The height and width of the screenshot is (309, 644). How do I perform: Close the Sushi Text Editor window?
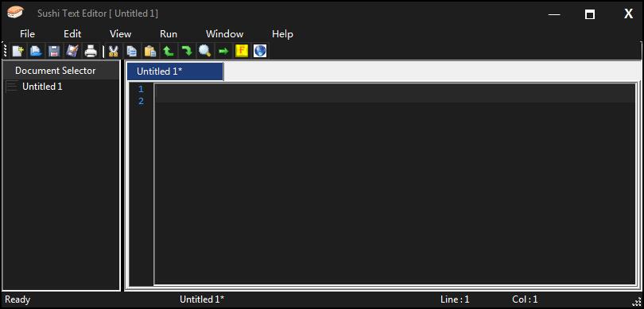point(628,14)
